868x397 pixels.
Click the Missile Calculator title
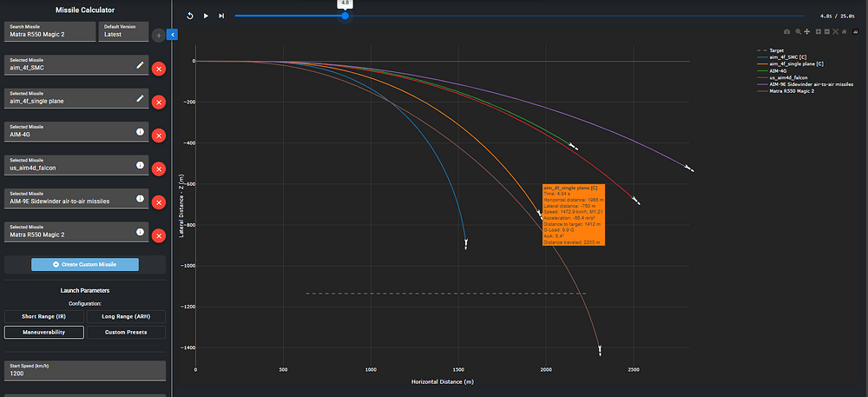[85, 10]
